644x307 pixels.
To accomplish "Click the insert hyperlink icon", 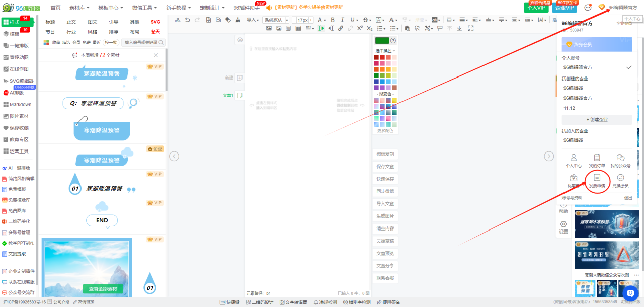I will click(341, 28).
